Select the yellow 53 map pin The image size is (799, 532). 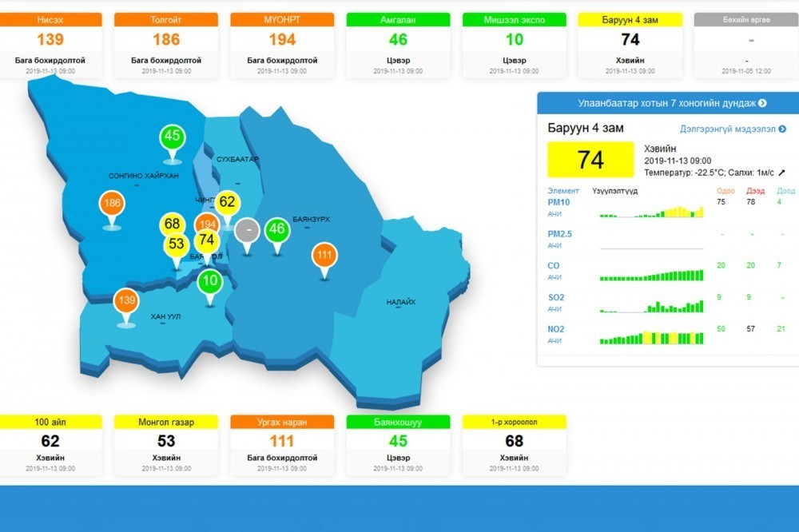(177, 244)
